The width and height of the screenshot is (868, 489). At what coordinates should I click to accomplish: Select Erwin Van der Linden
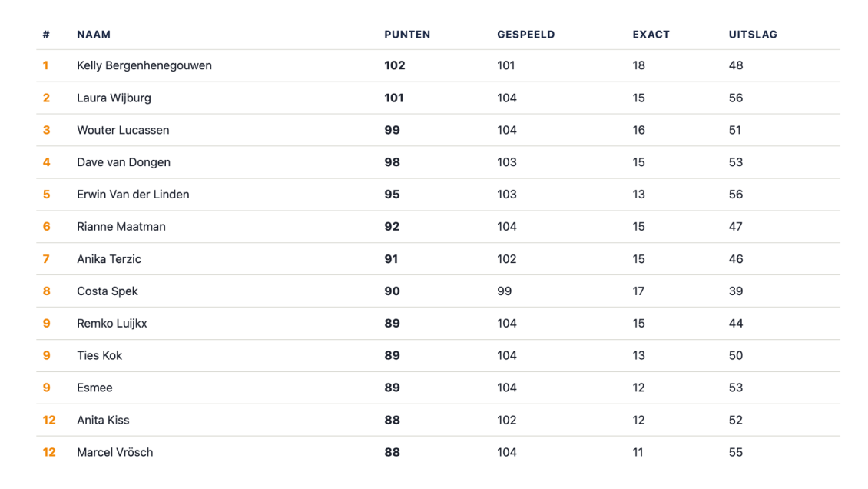click(x=133, y=195)
